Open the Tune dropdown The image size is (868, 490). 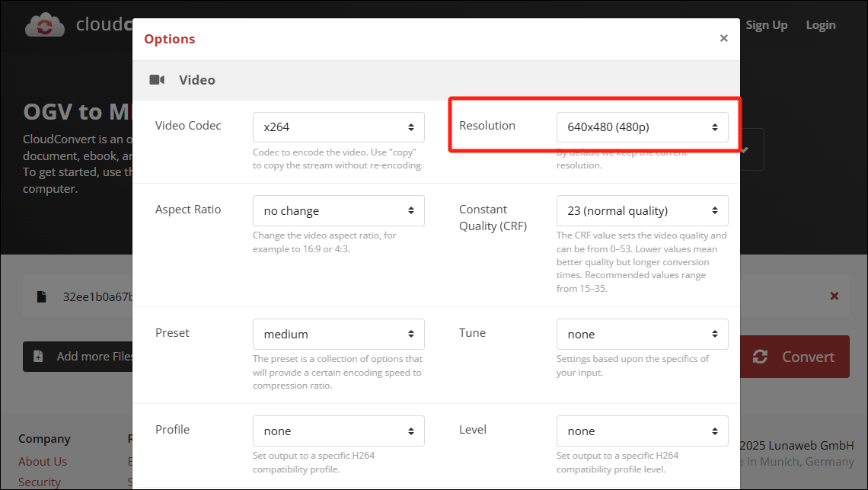point(642,334)
